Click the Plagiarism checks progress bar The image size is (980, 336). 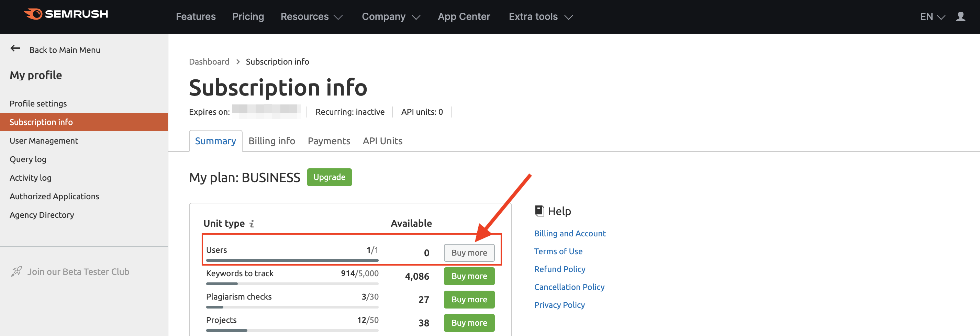(x=292, y=307)
